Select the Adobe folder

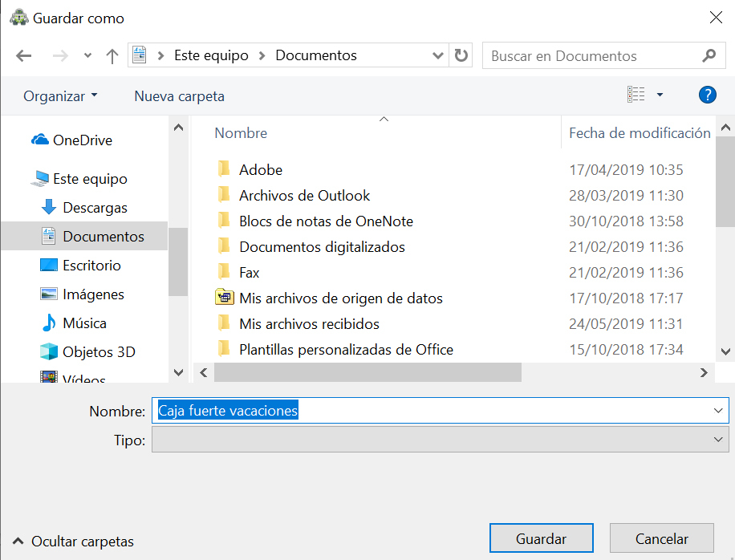pyautogui.click(x=260, y=170)
